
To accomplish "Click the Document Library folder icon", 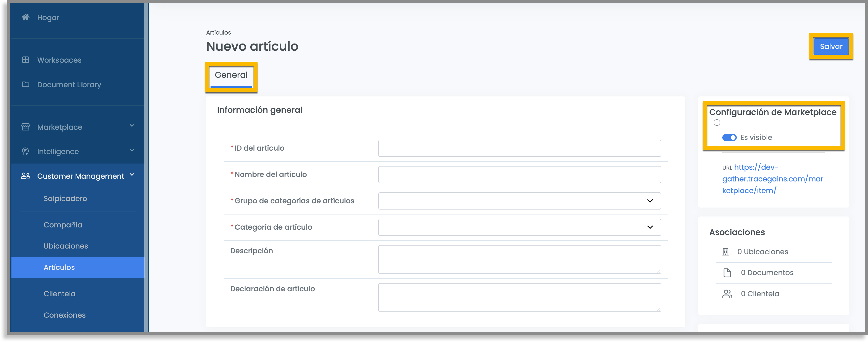I will (x=26, y=84).
